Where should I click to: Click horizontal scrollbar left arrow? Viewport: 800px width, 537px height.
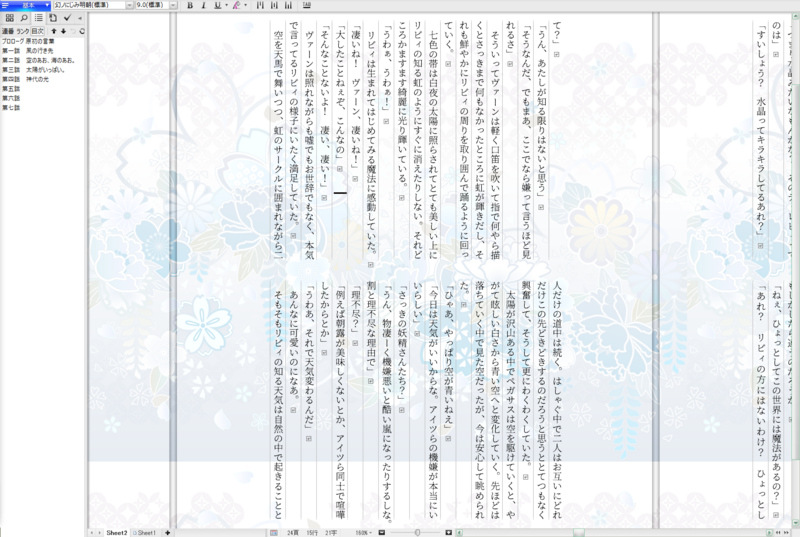pos(459,532)
